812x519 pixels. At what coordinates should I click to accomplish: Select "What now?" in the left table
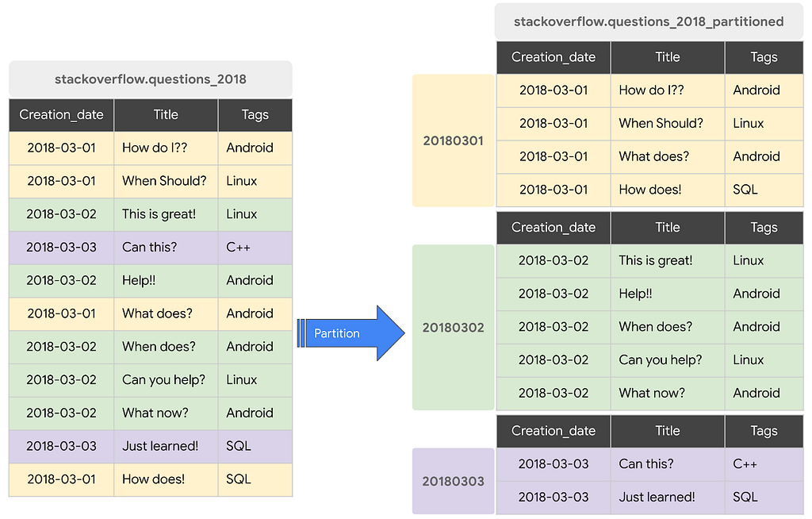(155, 413)
